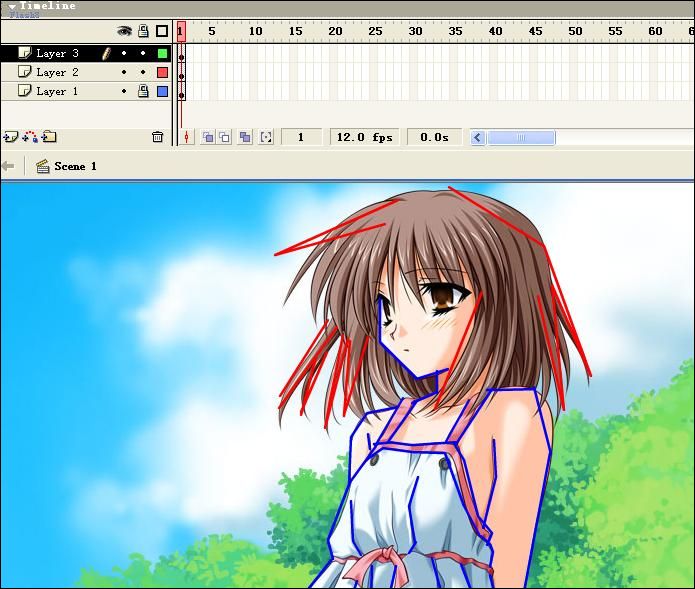Toggle visibility dot of Layer 1

coord(124,91)
